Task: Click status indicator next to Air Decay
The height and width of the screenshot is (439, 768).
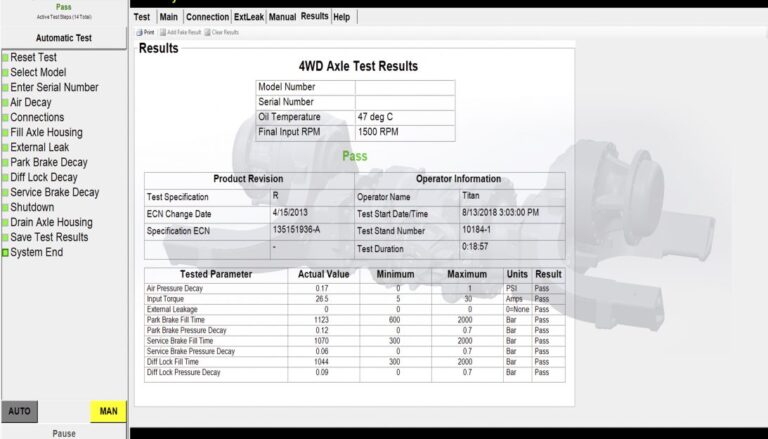Action: [x=5, y=103]
